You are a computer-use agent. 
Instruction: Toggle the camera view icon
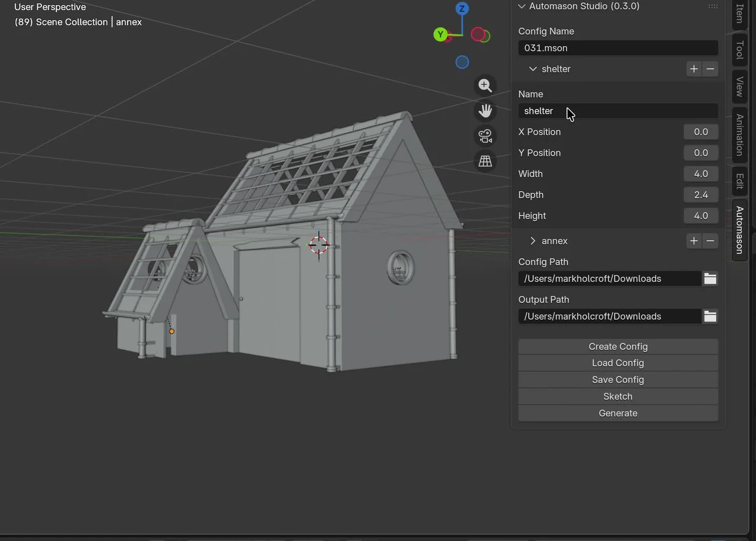click(x=485, y=136)
